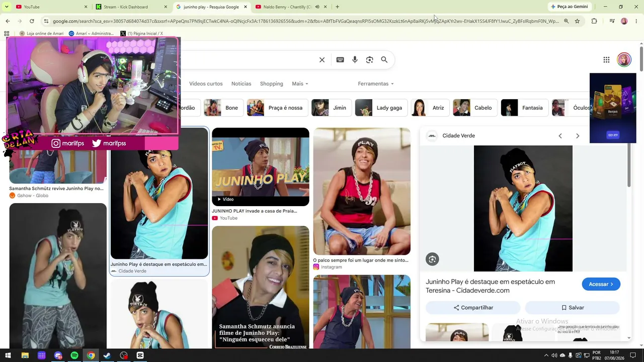
Task: Select the Bone filter chip
Action: 223,108
